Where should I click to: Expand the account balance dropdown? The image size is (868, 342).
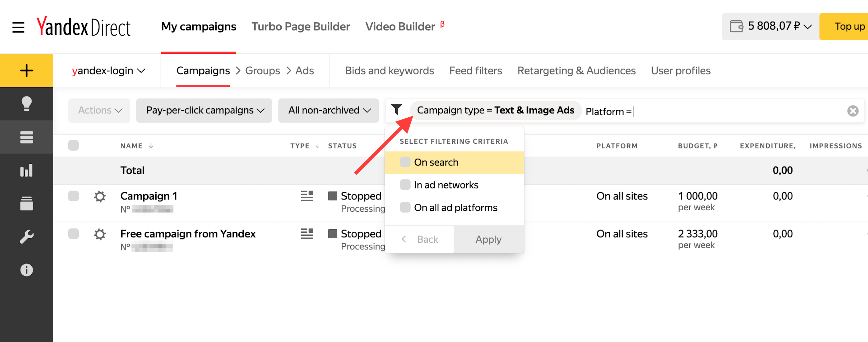click(x=808, y=27)
